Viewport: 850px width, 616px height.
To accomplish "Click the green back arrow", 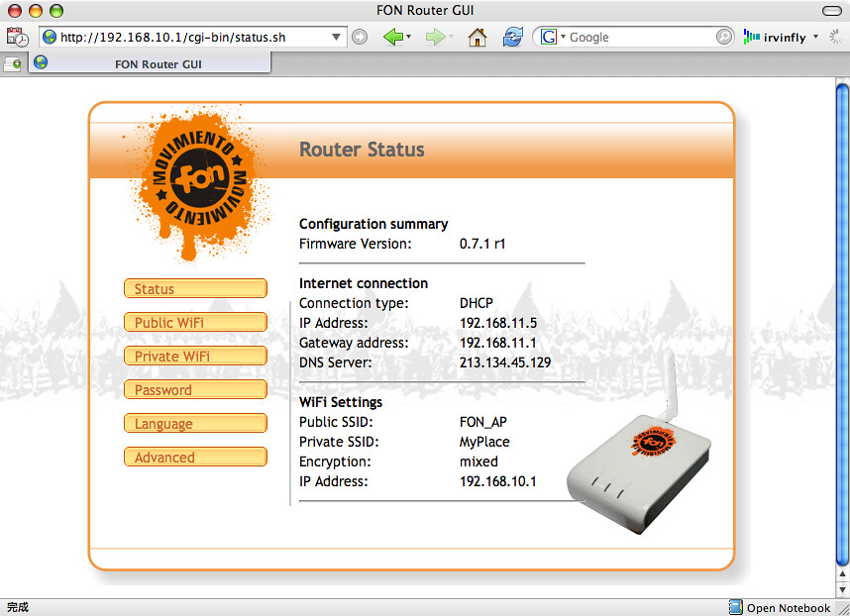I will [x=393, y=38].
